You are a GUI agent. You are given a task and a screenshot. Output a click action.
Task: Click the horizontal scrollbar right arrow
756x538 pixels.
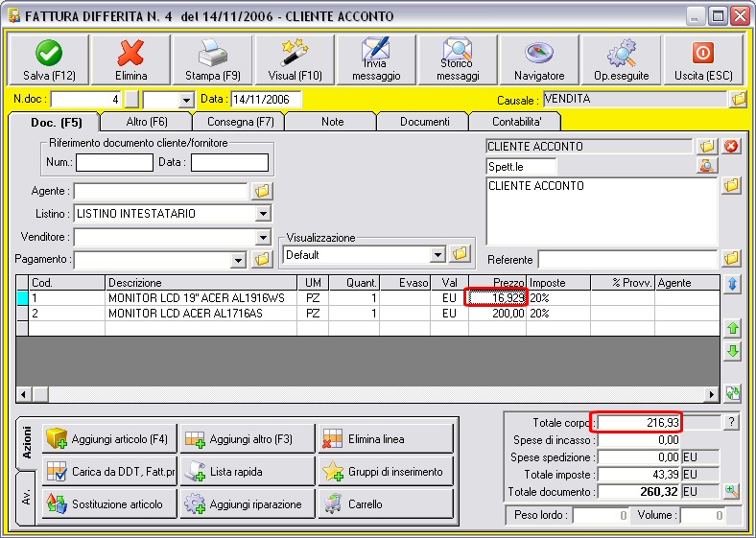pyautogui.click(x=712, y=394)
